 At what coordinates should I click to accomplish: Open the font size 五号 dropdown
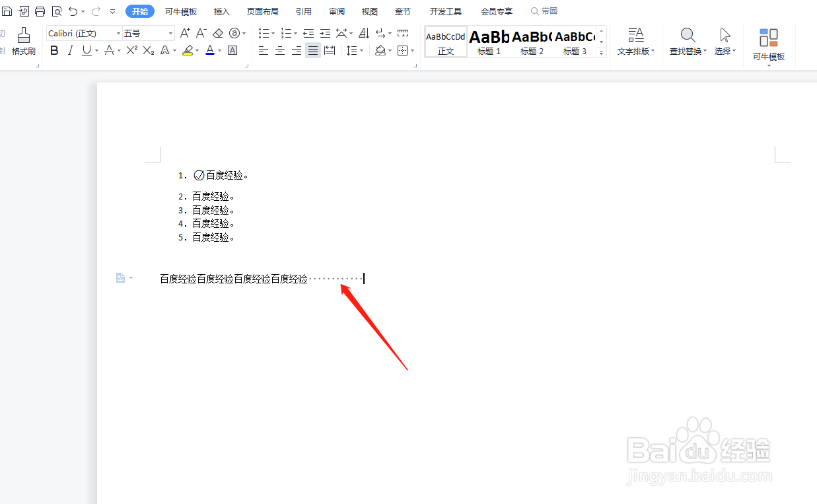170,33
